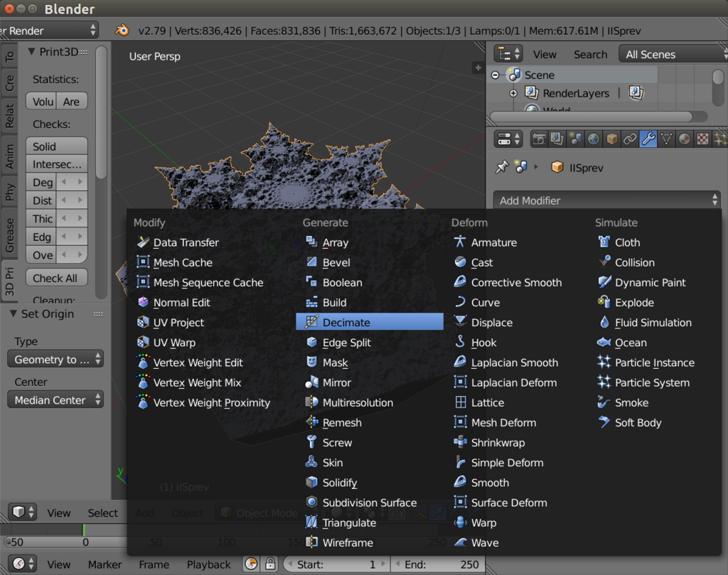Open the Render Layers properties tab
The width and height of the screenshot is (728, 575).
point(557,139)
